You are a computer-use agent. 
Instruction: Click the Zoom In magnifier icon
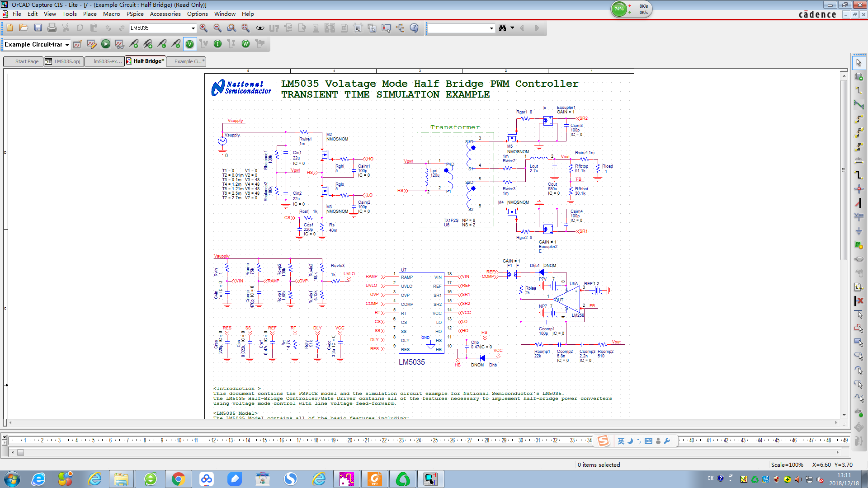[x=203, y=28]
